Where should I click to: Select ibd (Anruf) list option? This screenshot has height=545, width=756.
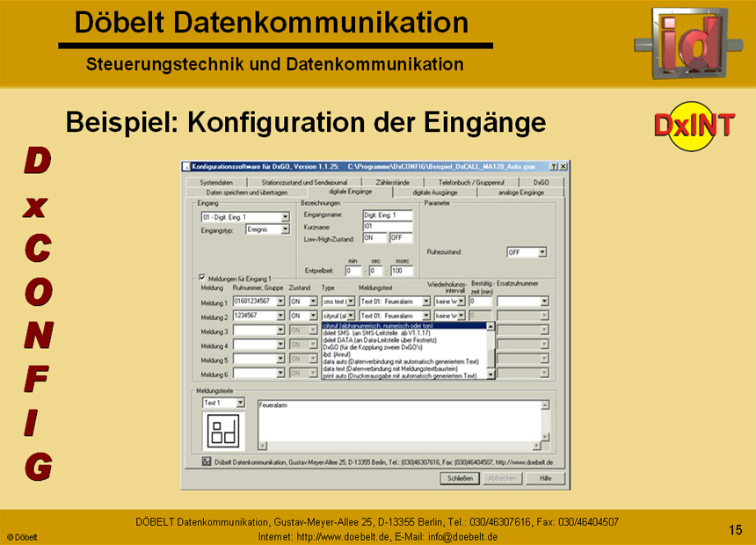click(x=404, y=354)
